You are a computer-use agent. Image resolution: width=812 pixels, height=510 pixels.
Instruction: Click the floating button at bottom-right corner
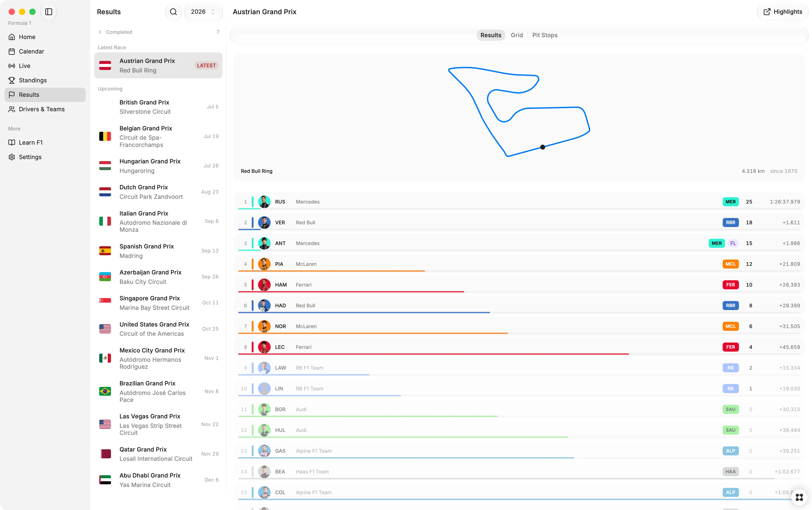799,497
